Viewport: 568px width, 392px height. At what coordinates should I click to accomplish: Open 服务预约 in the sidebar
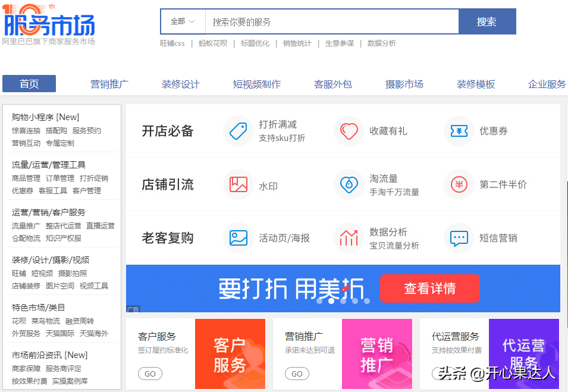coord(87,131)
